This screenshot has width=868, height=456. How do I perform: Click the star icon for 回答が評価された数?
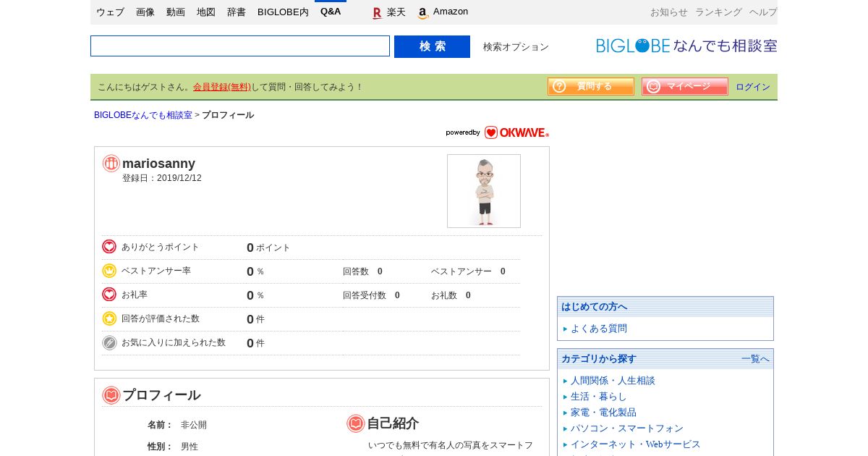click(109, 318)
